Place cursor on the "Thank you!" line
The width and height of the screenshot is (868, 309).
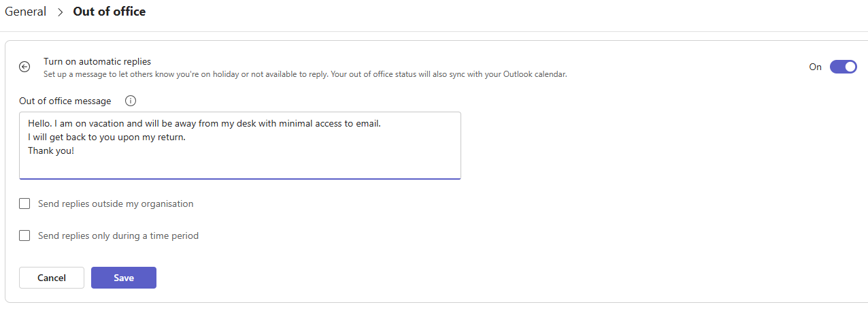pos(51,150)
